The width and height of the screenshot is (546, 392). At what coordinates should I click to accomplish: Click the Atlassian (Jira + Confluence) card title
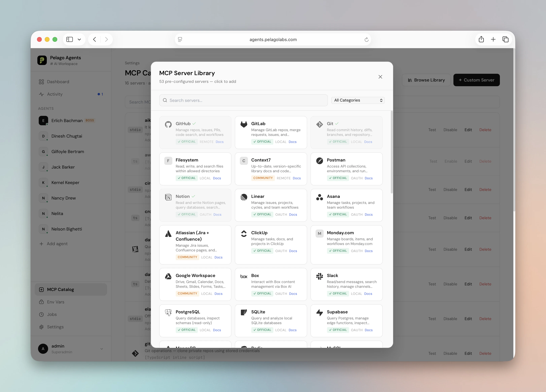point(192,236)
